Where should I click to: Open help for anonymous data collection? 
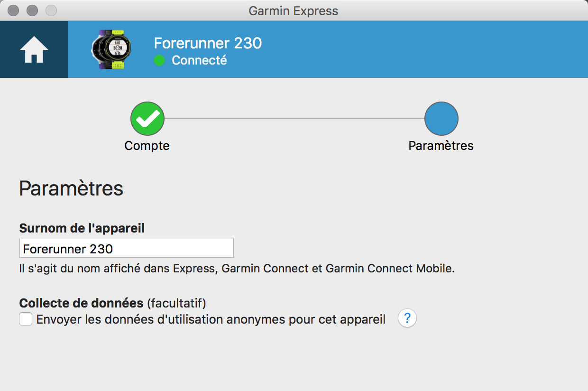407,318
